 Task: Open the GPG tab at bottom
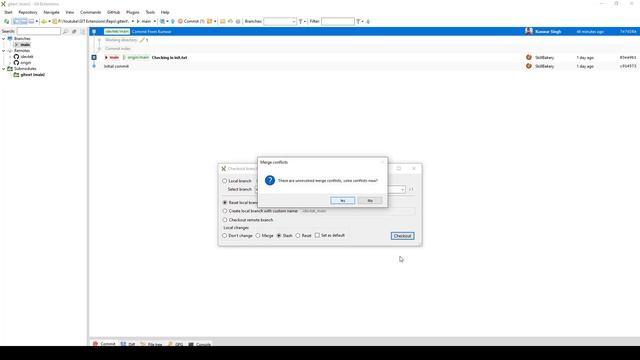click(175, 344)
